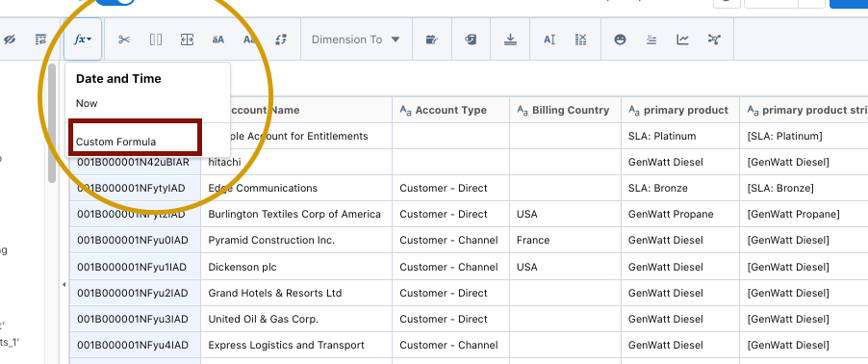
Task: Click the left panel vertical scrollbar
Action: coord(51,123)
